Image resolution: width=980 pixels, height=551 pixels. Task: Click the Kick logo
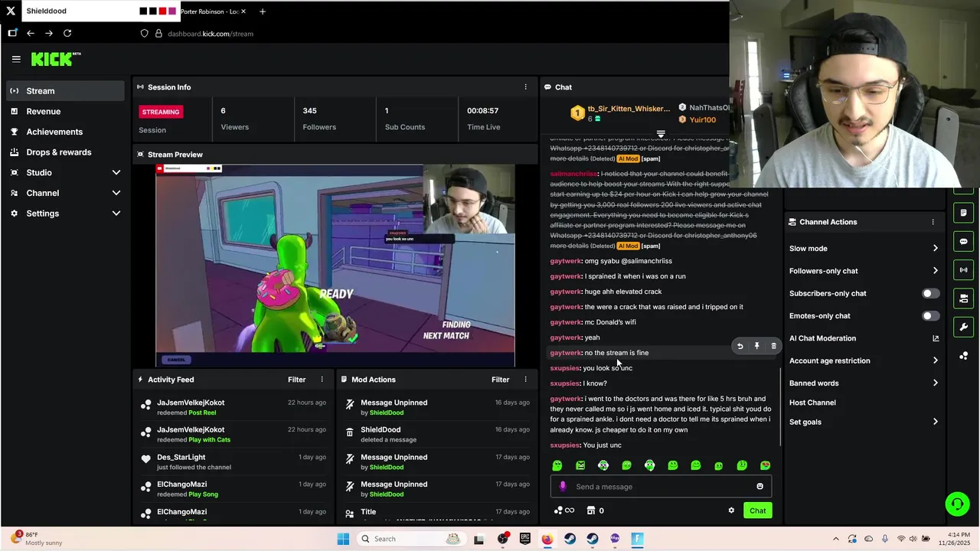coord(55,59)
